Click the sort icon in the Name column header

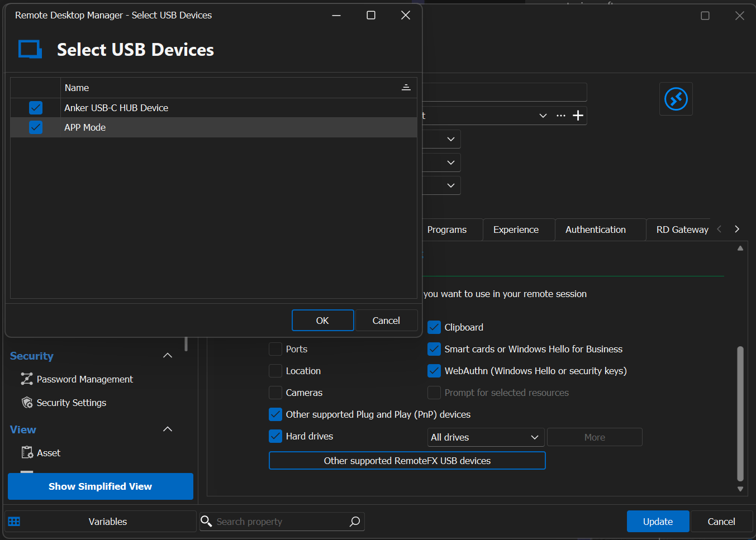[x=406, y=88]
